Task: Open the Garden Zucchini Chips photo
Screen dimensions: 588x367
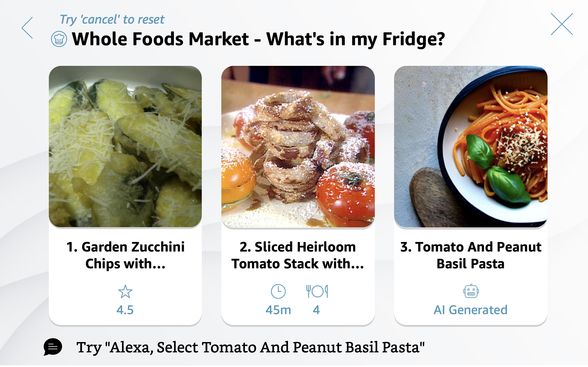Action: coord(125,146)
